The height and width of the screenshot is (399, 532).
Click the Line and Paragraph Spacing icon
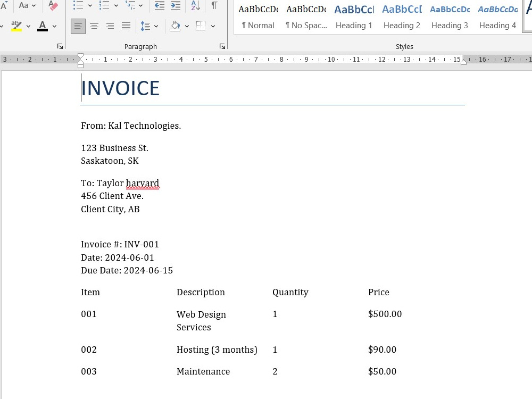coord(145,26)
